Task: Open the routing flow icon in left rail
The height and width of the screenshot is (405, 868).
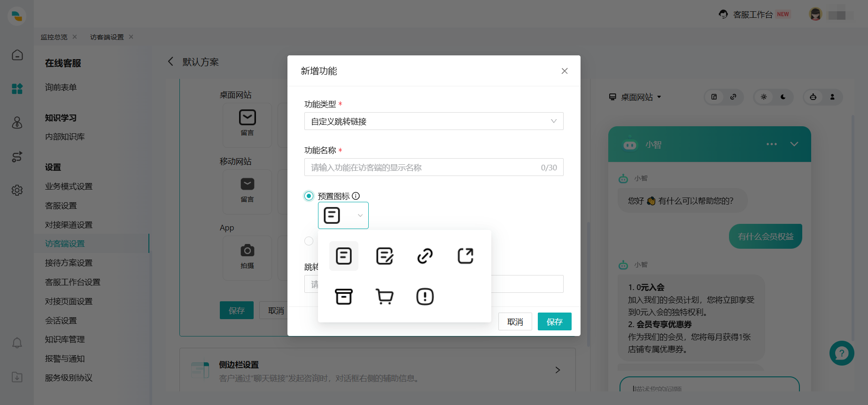Action: point(17,156)
